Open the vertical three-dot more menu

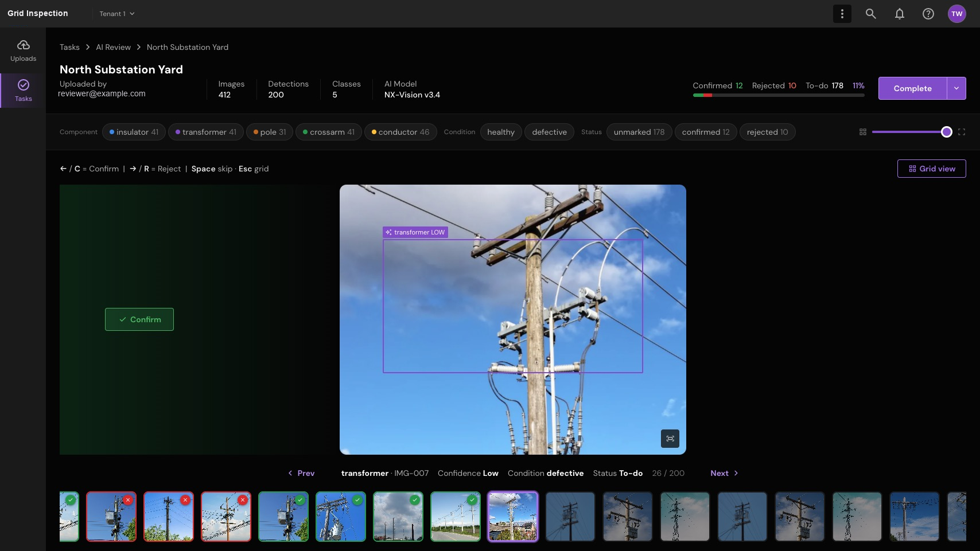click(842, 14)
